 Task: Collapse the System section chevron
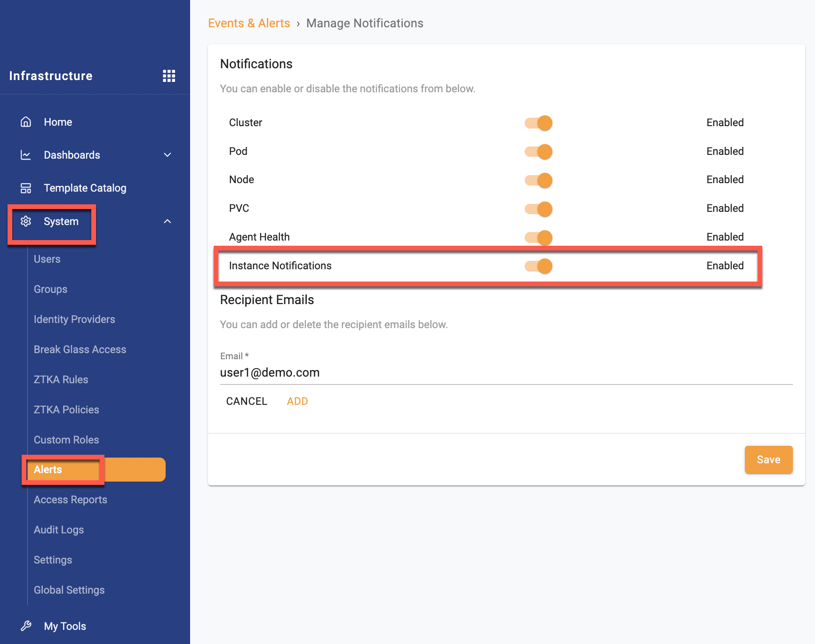(x=168, y=221)
